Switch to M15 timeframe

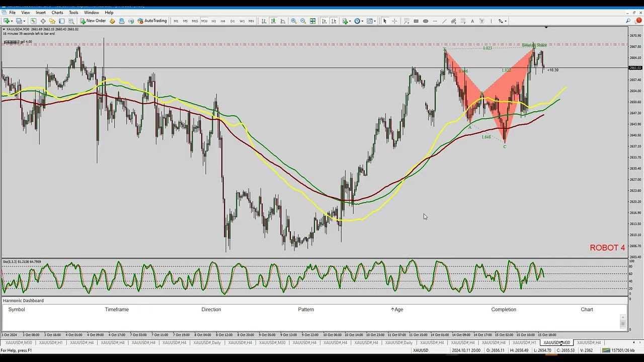pos(195,21)
